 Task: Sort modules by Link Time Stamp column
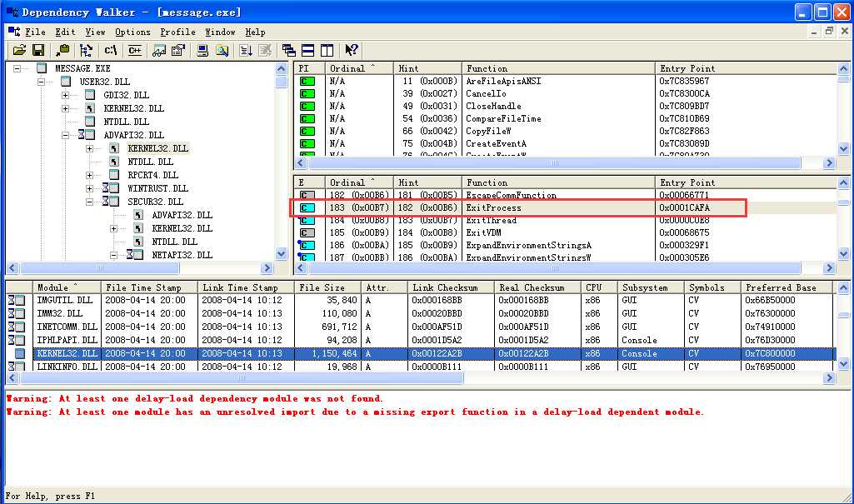click(246, 287)
